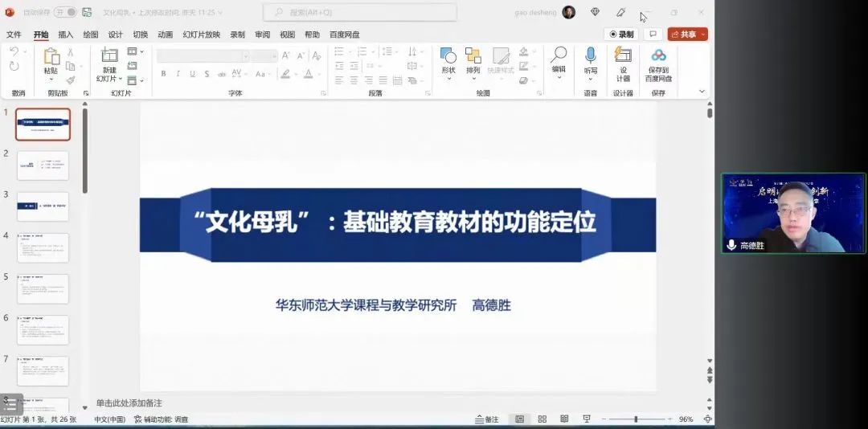Open the Designer (设计器) icon
Image resolution: width=868 pixels, height=429 pixels.
623,55
